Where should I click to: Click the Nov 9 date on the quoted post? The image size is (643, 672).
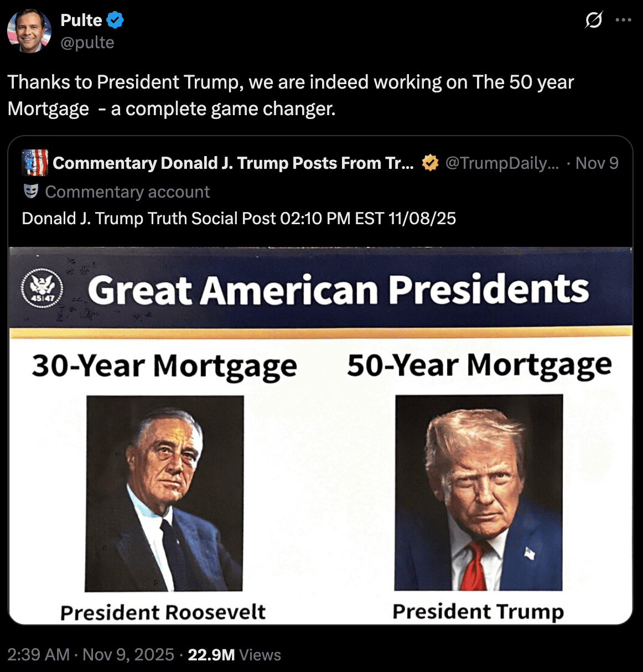(x=597, y=163)
